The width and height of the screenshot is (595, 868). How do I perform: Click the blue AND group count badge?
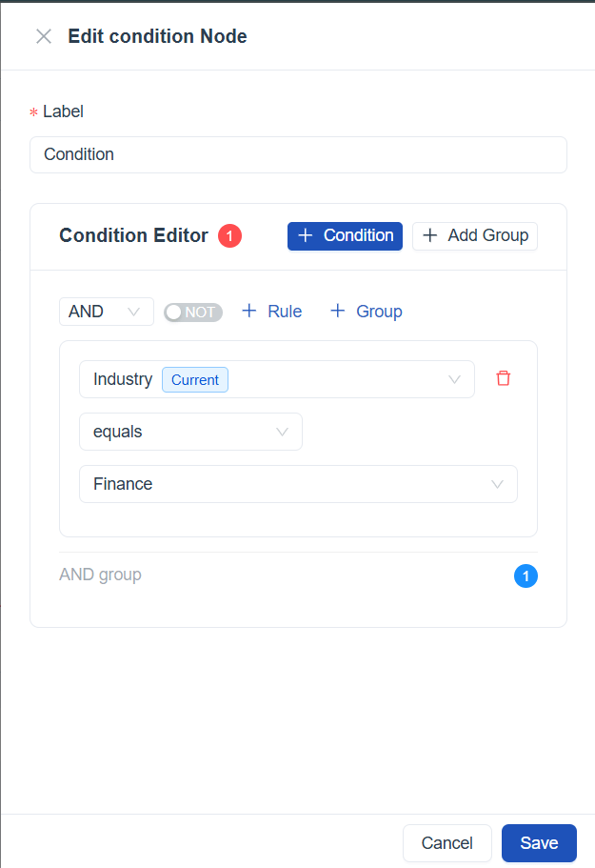526,575
